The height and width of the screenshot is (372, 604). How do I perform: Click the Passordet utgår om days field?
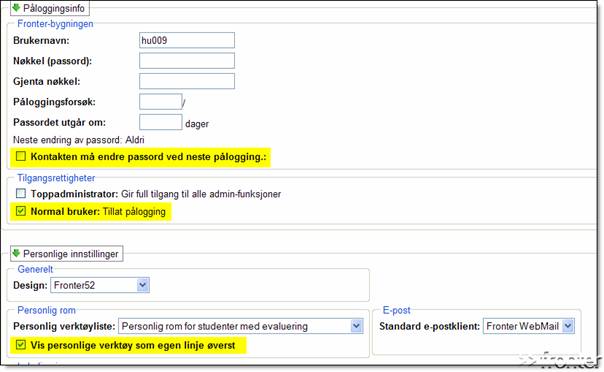(x=161, y=122)
